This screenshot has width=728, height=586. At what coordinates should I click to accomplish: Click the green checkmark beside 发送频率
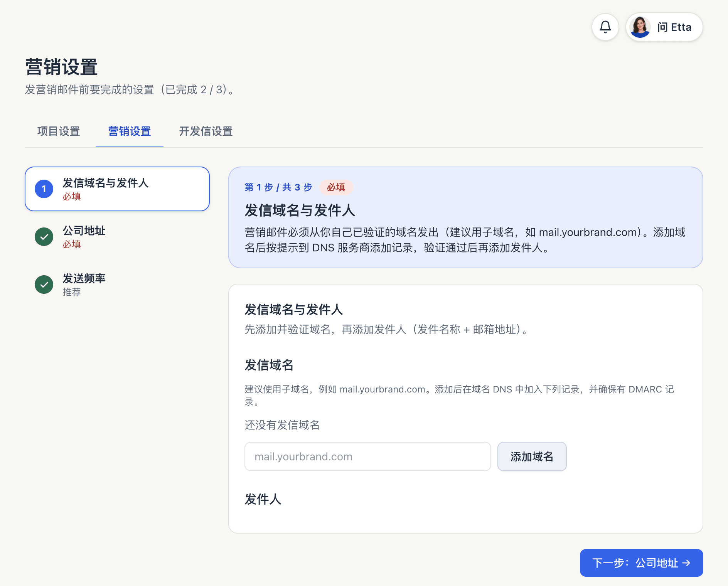coord(44,285)
